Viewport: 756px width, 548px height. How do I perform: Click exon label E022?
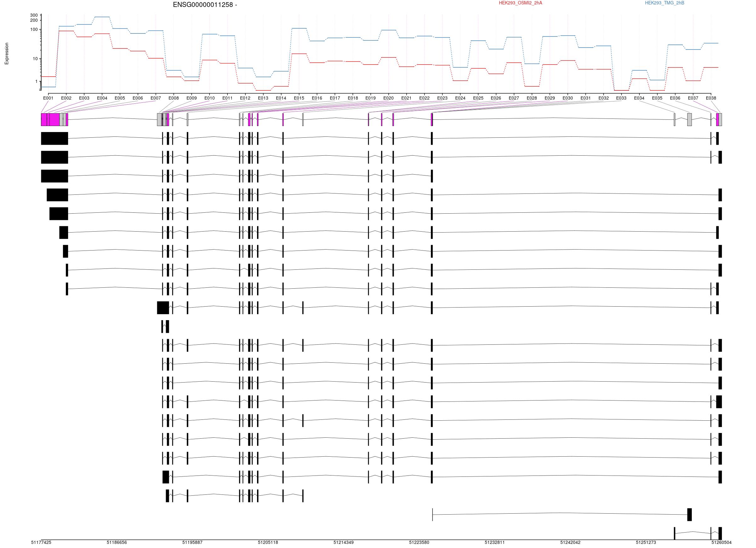point(424,98)
